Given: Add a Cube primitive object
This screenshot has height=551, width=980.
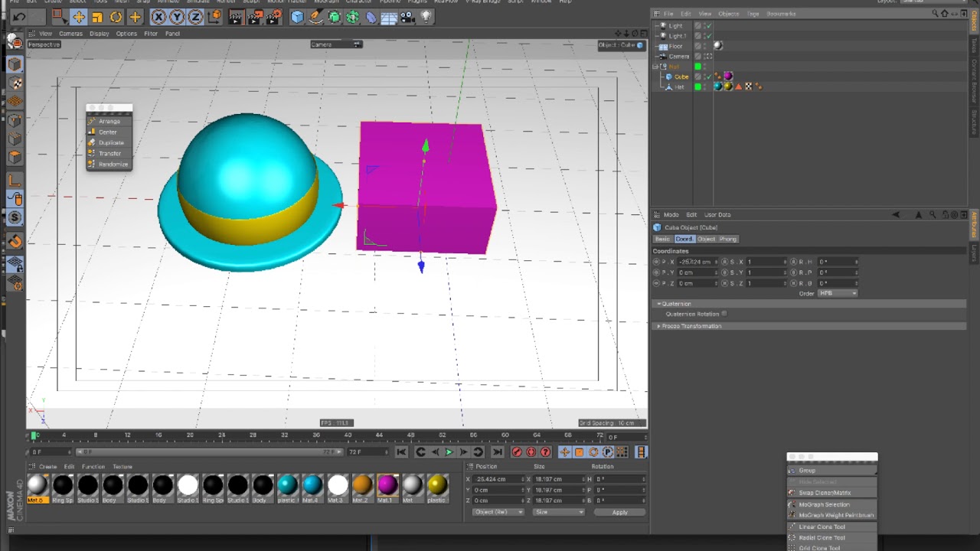Looking at the screenshot, I should pyautogui.click(x=297, y=16).
